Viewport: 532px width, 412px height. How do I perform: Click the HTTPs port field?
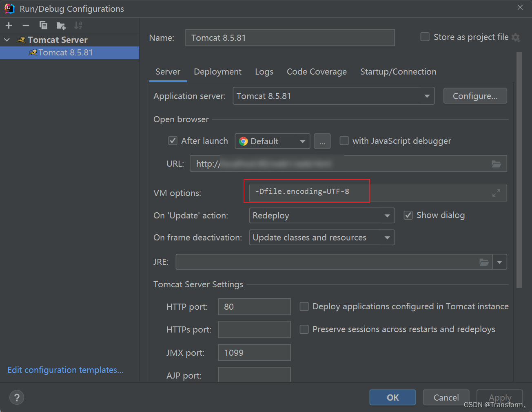point(254,330)
